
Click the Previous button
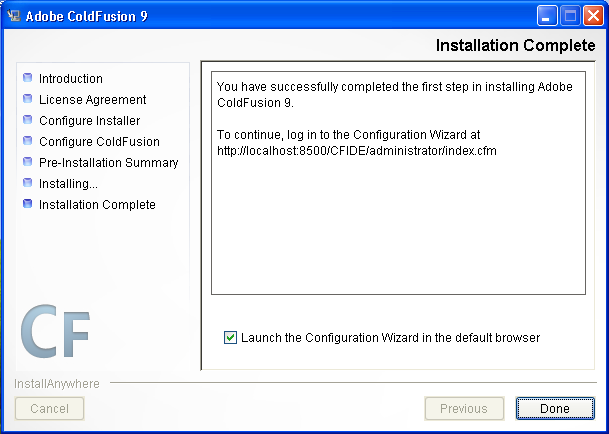[464, 408]
